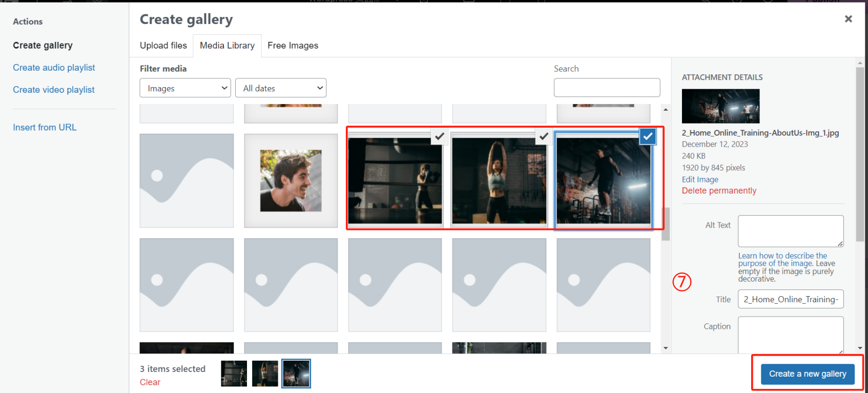Close the Create gallery dialog
The image size is (868, 393).
click(x=849, y=19)
